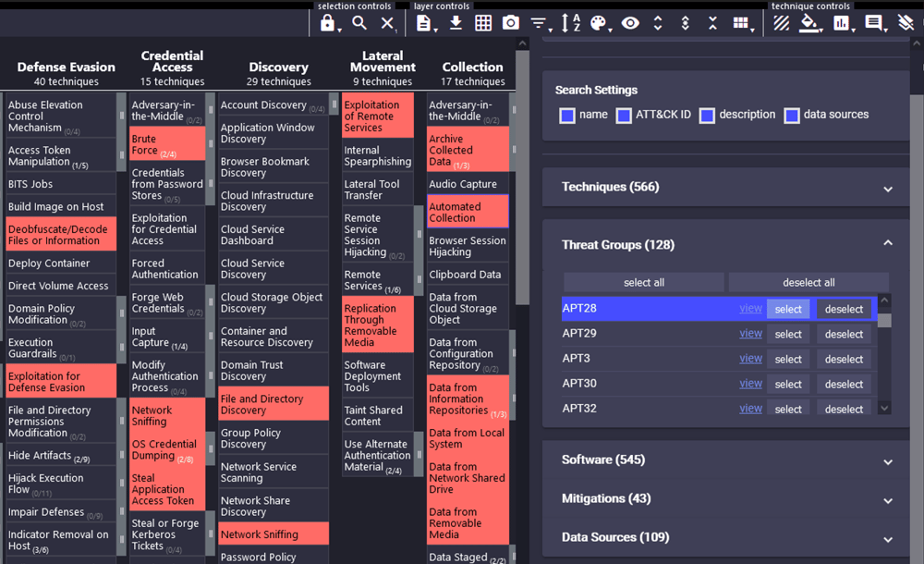The height and width of the screenshot is (564, 924).
Task: Open the search and multiselect magnifier tool
Action: coord(359,23)
